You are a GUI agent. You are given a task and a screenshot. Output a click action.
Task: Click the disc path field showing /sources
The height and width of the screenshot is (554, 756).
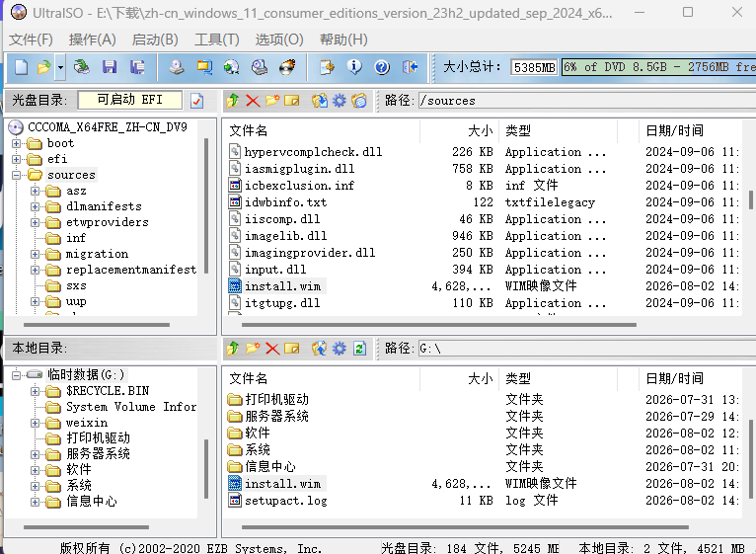(x=587, y=101)
